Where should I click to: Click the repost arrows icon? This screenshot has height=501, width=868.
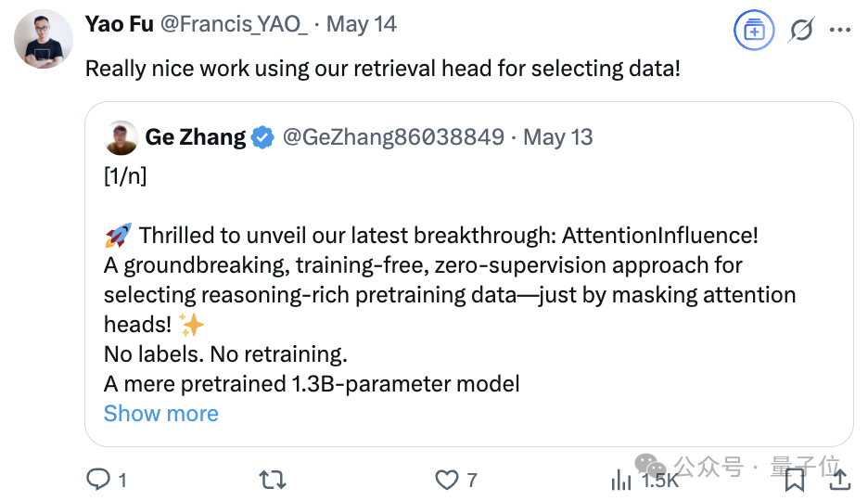(273, 480)
